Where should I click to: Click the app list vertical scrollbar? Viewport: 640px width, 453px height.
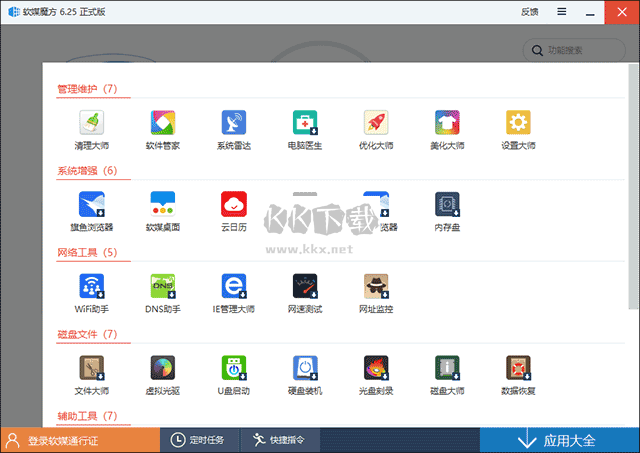pos(633,187)
